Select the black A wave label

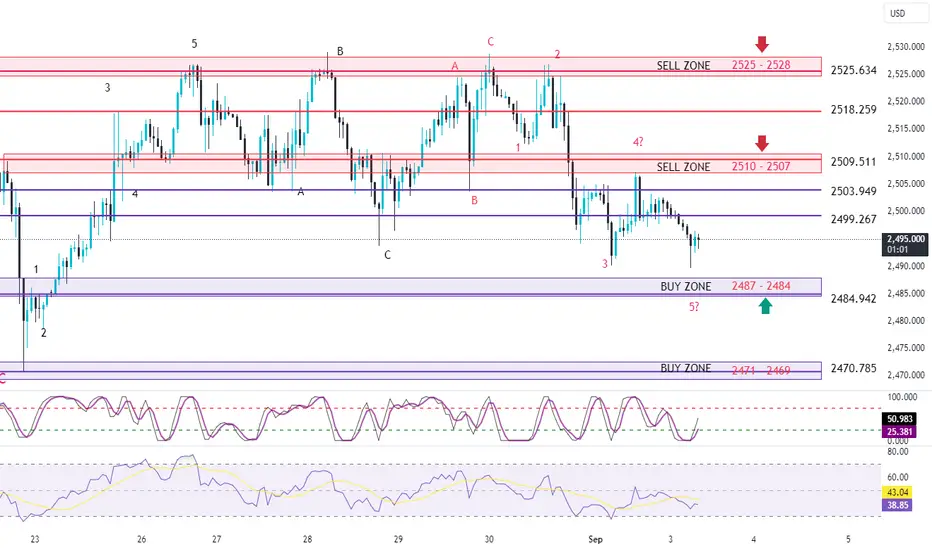(x=301, y=191)
